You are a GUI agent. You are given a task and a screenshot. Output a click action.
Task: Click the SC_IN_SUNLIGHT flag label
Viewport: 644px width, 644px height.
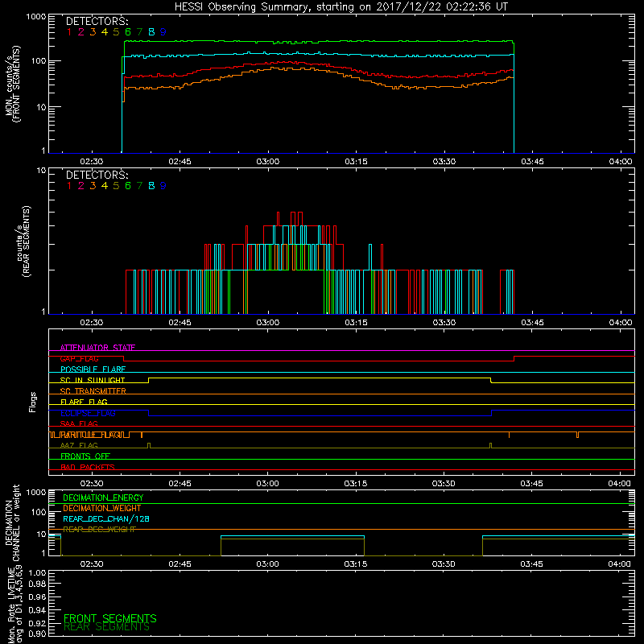click(x=93, y=380)
